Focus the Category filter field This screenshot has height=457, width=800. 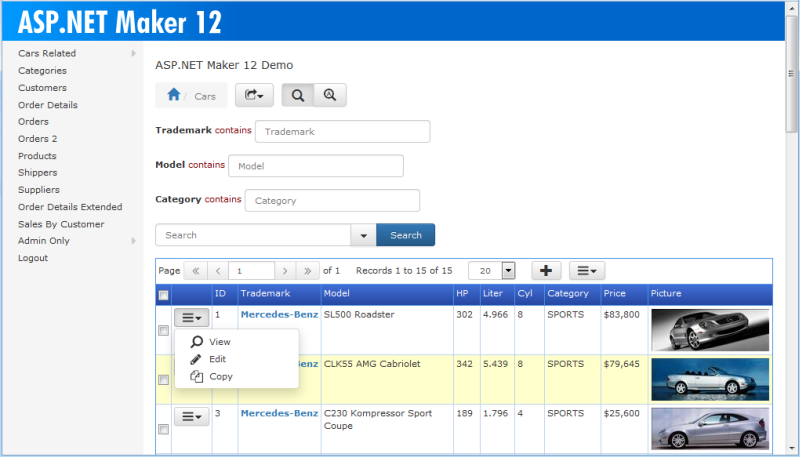coord(332,200)
